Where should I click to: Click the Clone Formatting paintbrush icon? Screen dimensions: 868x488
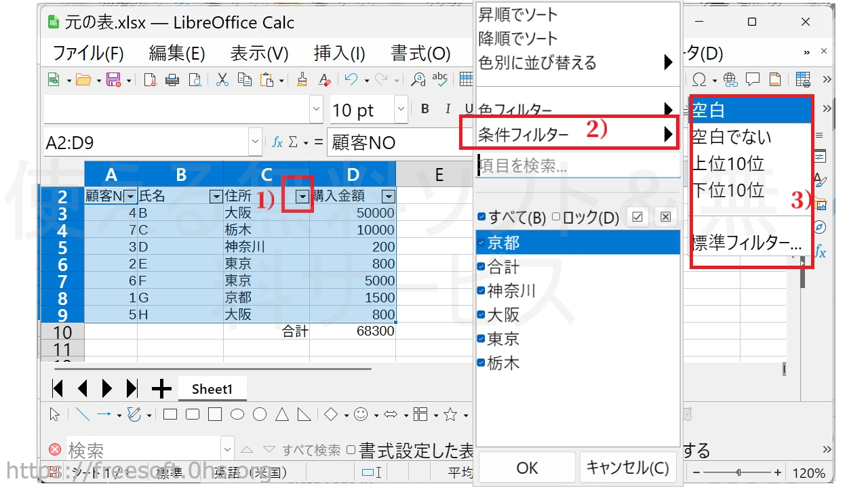(x=303, y=80)
